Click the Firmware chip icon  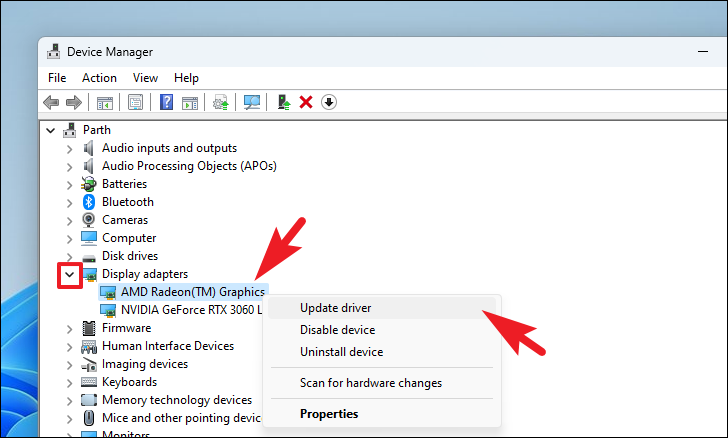click(89, 328)
